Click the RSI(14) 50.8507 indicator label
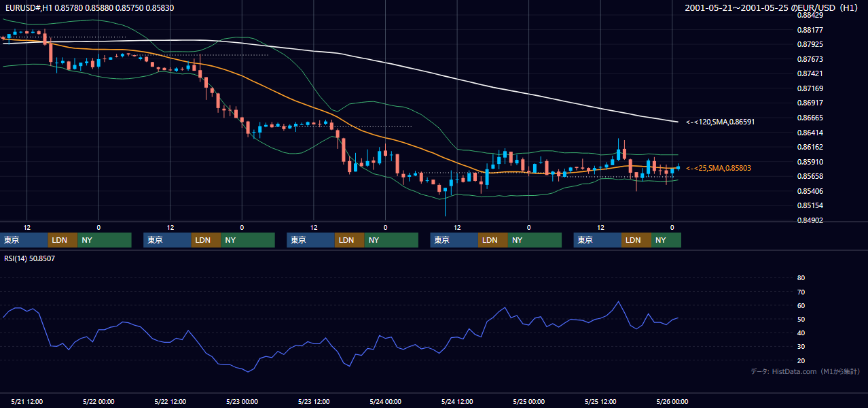Screen dimensions: 868x408 click(x=30, y=258)
